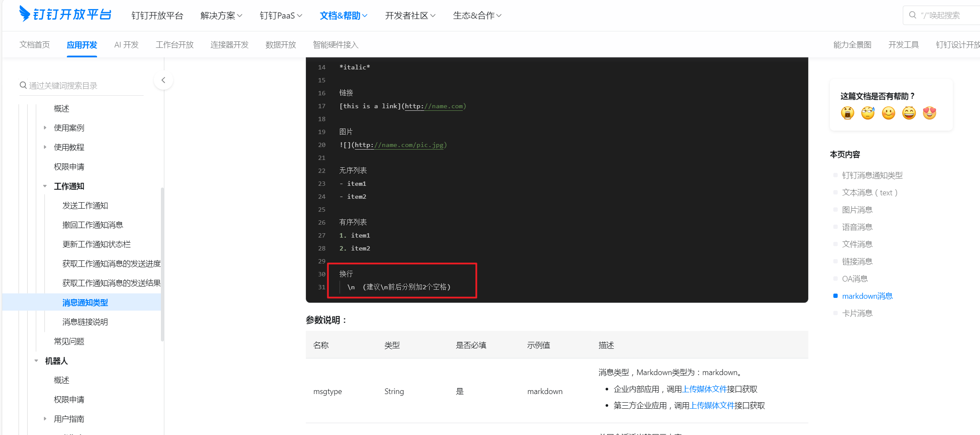
Task: Click the msgtype cell in parameter table
Action: (x=327, y=391)
